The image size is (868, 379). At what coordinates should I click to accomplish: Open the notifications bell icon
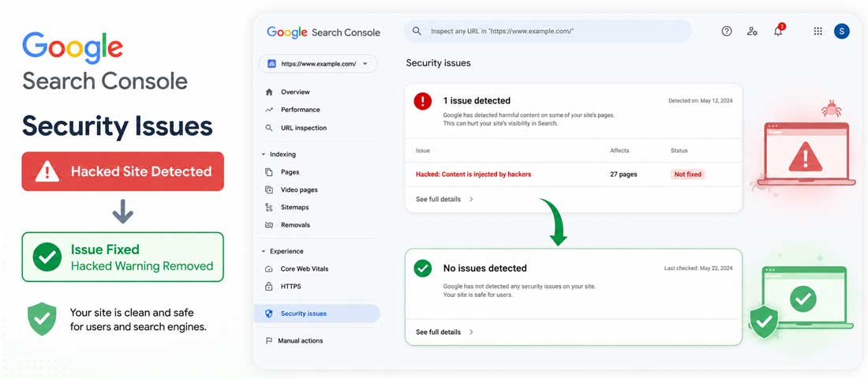click(778, 31)
